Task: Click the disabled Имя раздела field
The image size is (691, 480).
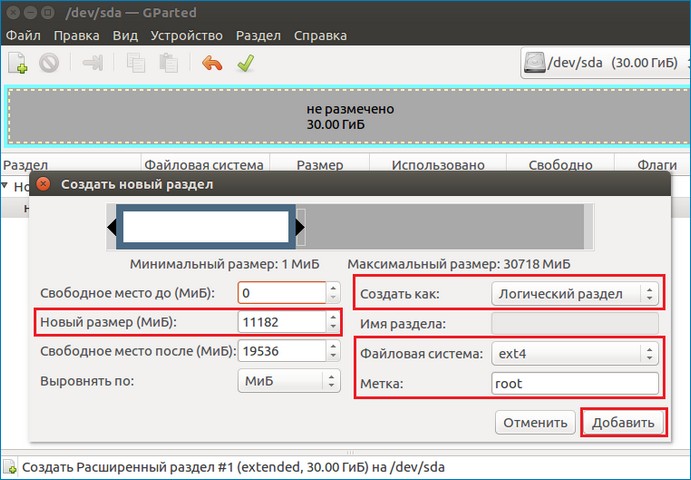Action: coord(575,324)
